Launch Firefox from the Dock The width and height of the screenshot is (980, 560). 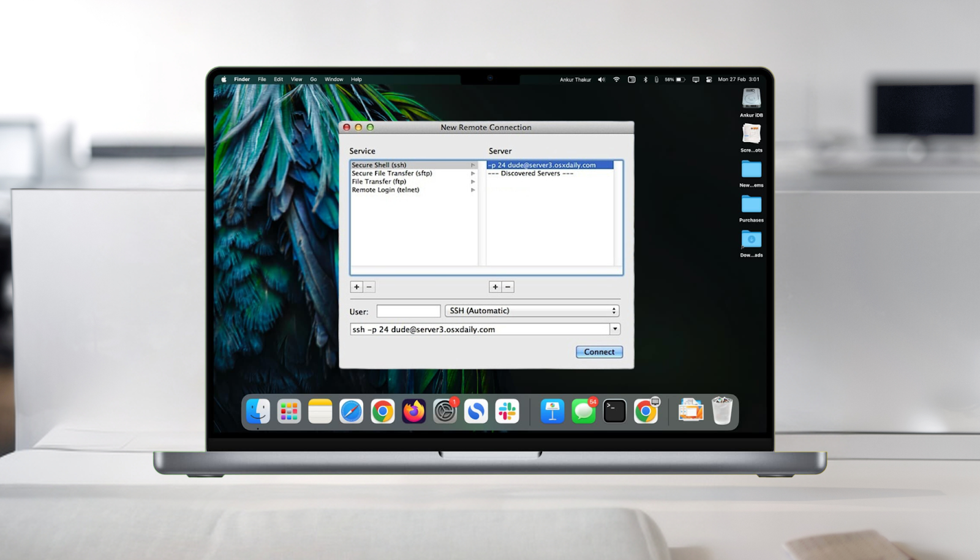tap(413, 412)
